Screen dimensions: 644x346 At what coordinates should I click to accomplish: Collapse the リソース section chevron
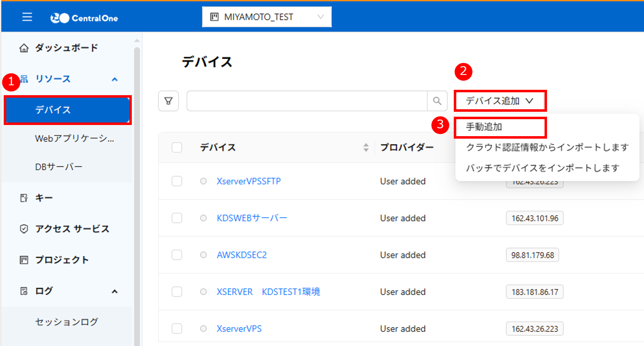click(115, 79)
